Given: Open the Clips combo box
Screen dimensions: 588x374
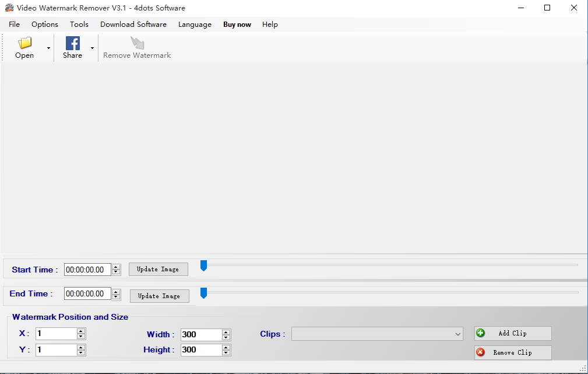Looking at the screenshot, I should [377, 334].
